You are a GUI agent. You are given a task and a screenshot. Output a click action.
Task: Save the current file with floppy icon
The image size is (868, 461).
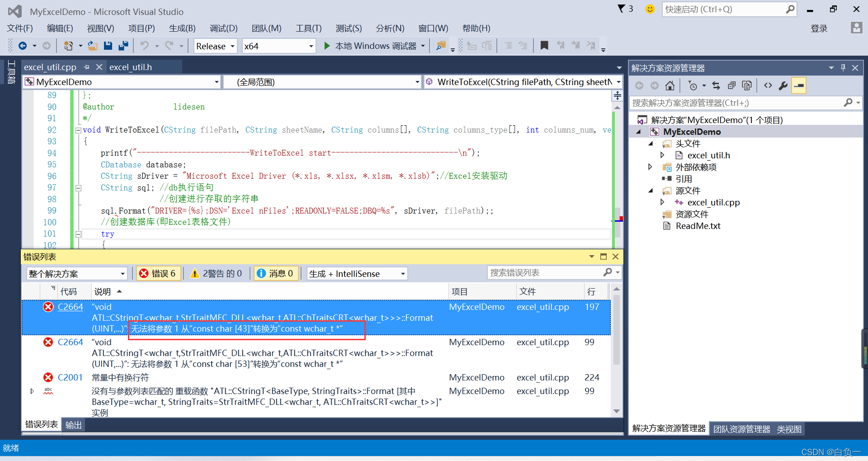pyautogui.click(x=108, y=46)
